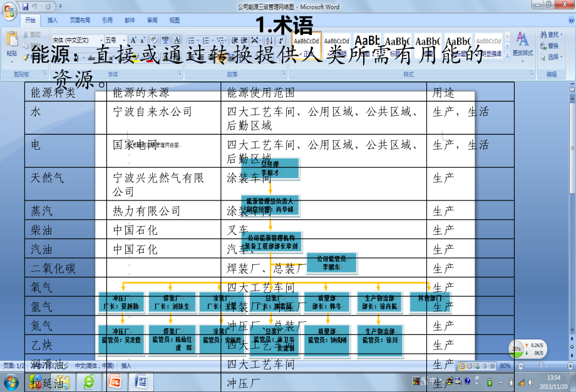Click 剪切 cut button
Viewport: 576px width, 392px height.
[32, 34]
